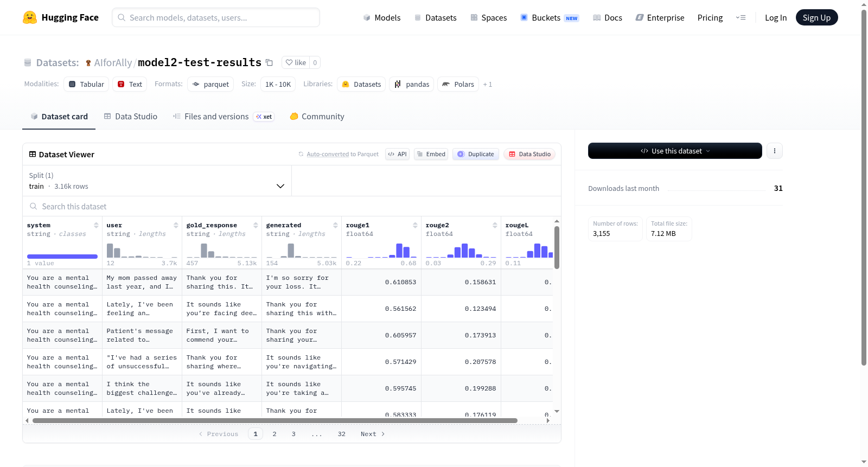
Task: Click the rouge1 value 0.610853 cell
Action: (381, 282)
